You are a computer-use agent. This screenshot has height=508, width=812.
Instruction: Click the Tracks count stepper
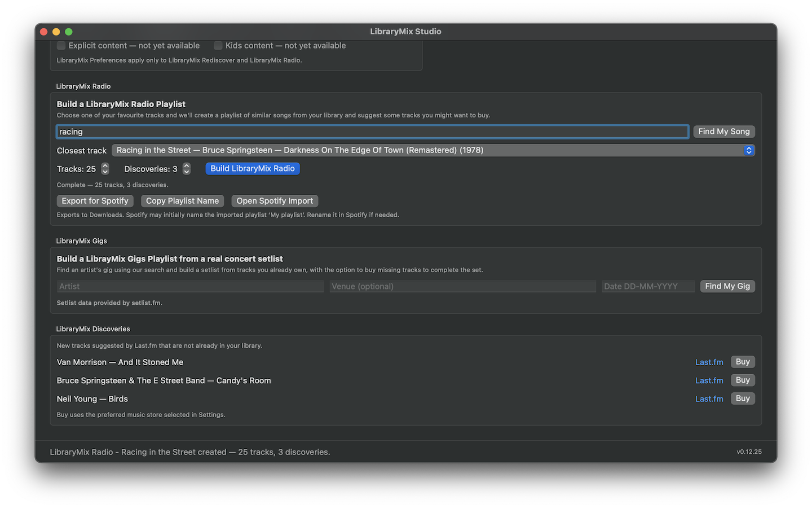coord(105,169)
